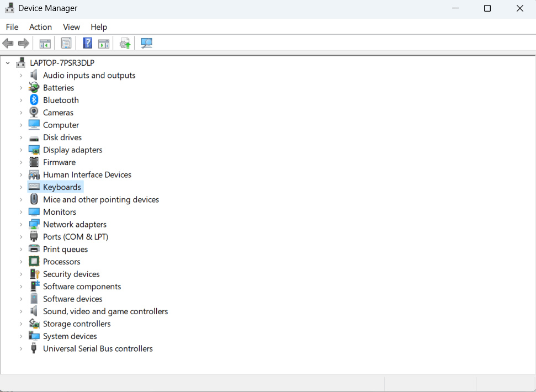The image size is (536, 392).
Task: Expand the Keyboards category arrow
Action: click(21, 187)
